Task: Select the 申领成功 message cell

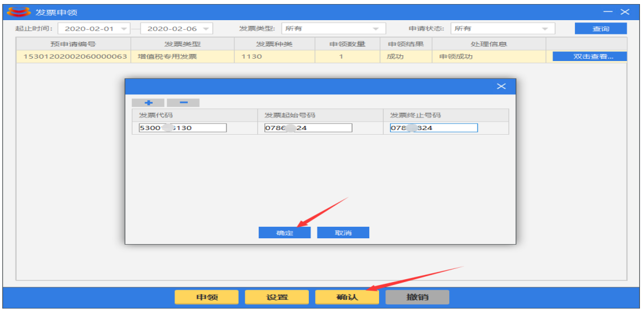Action: click(x=488, y=56)
